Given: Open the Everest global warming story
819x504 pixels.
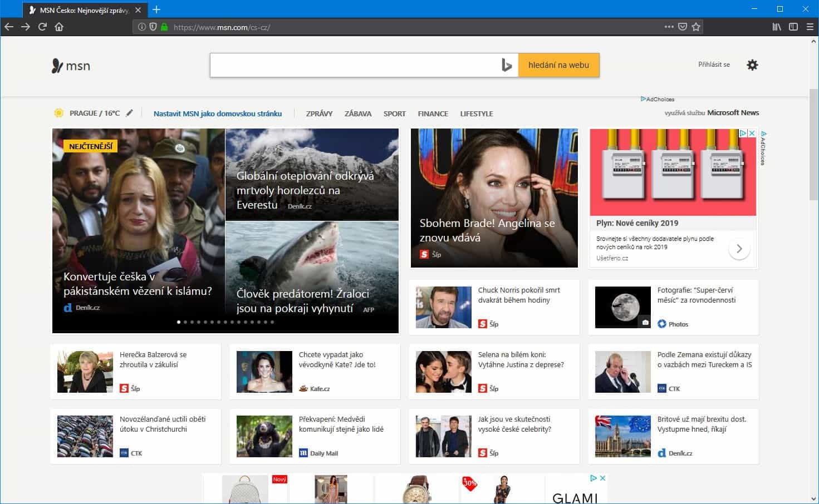Looking at the screenshot, I should point(312,175).
